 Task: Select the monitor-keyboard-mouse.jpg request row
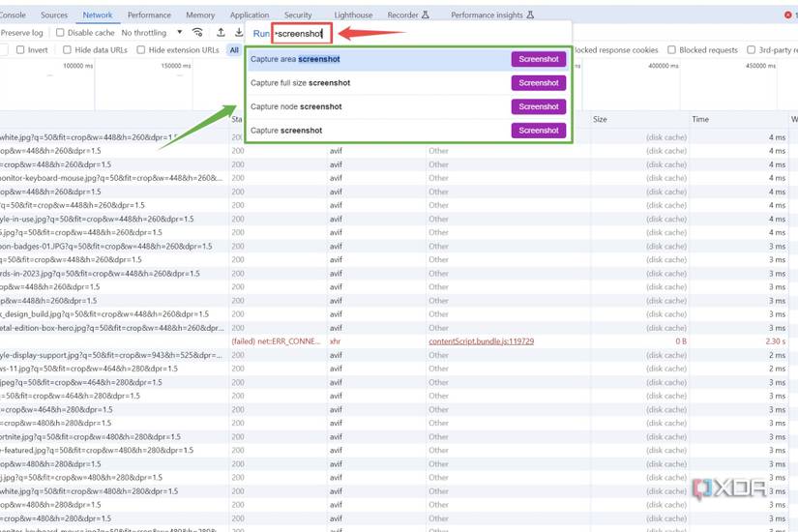click(399, 178)
